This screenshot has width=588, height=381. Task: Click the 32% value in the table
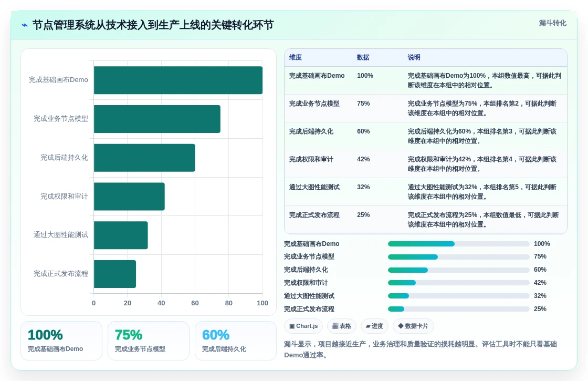point(363,187)
